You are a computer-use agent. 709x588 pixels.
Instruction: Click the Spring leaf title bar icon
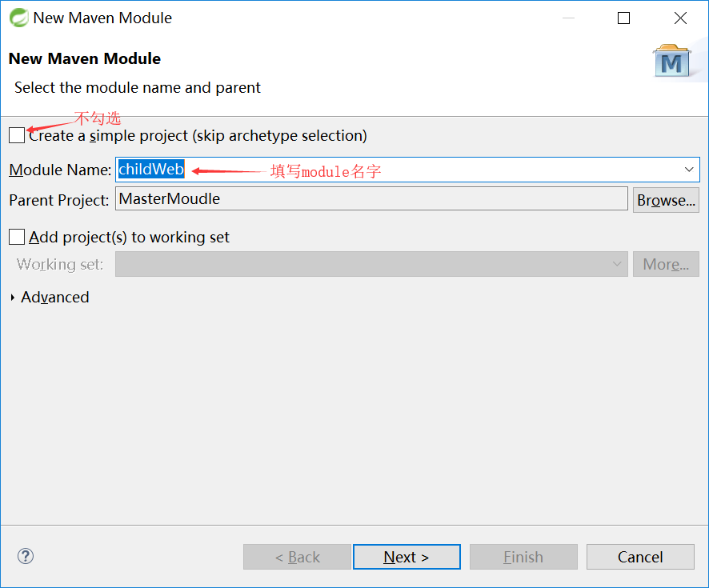point(19,18)
